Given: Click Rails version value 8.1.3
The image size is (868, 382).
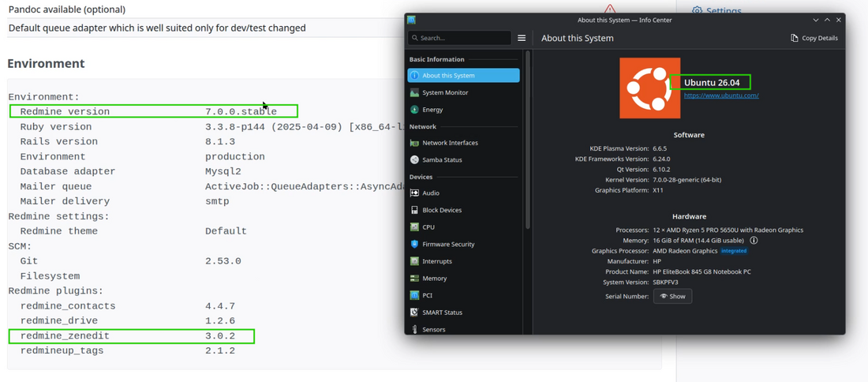Looking at the screenshot, I should coord(220,142).
